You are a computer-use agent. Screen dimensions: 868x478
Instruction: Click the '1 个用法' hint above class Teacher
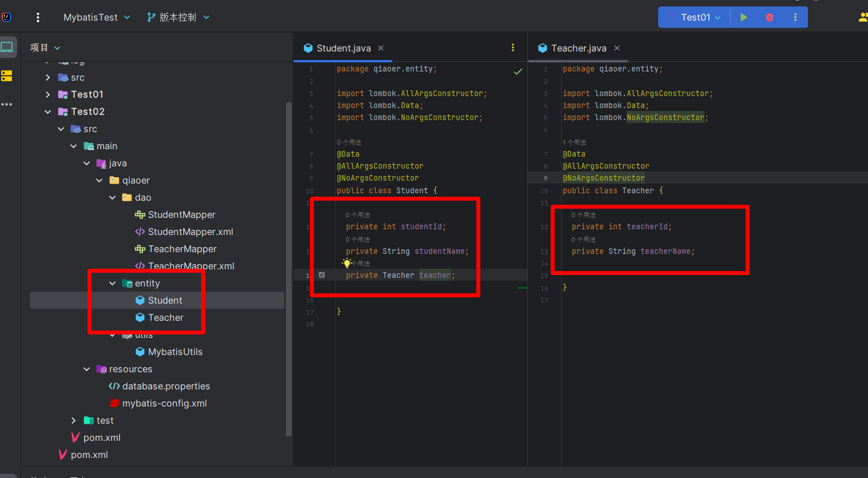click(x=574, y=142)
